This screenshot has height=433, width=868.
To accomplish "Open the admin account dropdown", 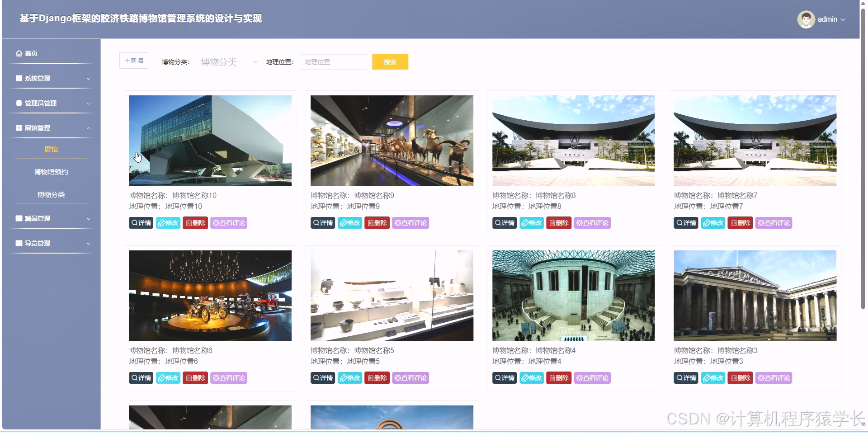I will [x=831, y=19].
